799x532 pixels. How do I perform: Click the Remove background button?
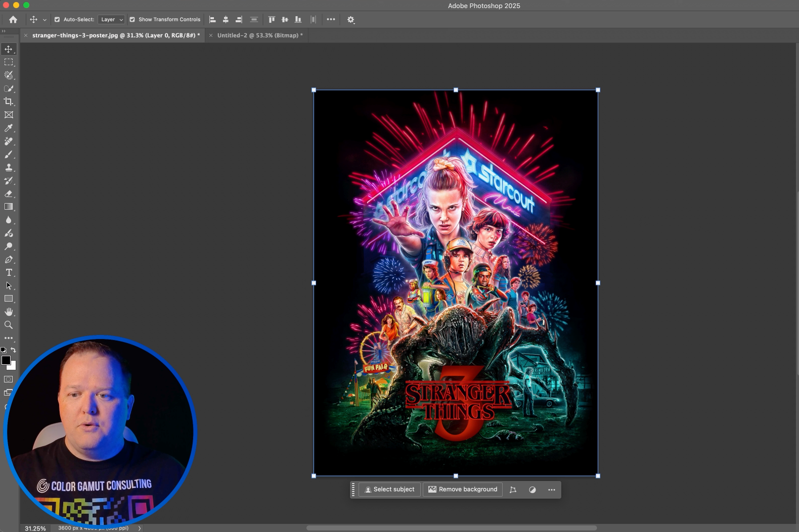pos(463,490)
